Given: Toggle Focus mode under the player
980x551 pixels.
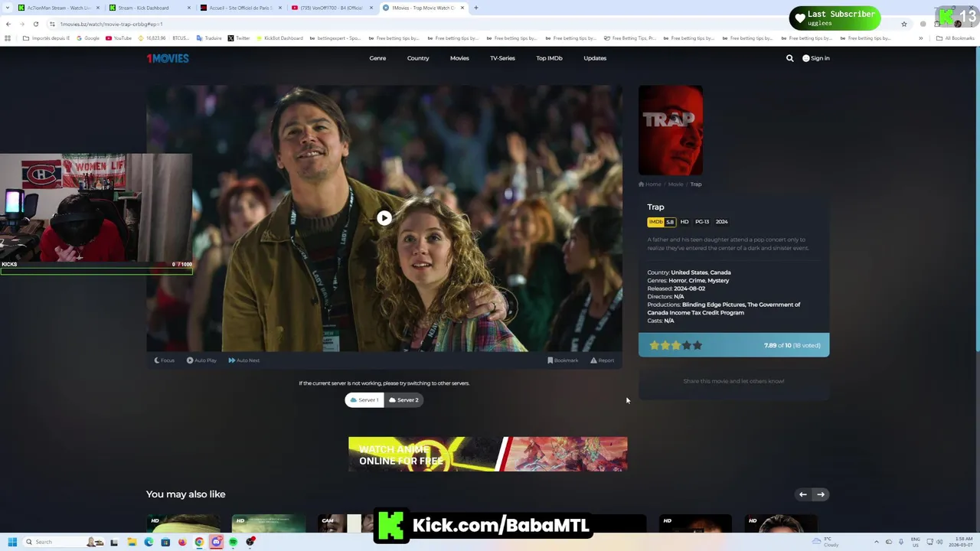Looking at the screenshot, I should click(x=165, y=360).
